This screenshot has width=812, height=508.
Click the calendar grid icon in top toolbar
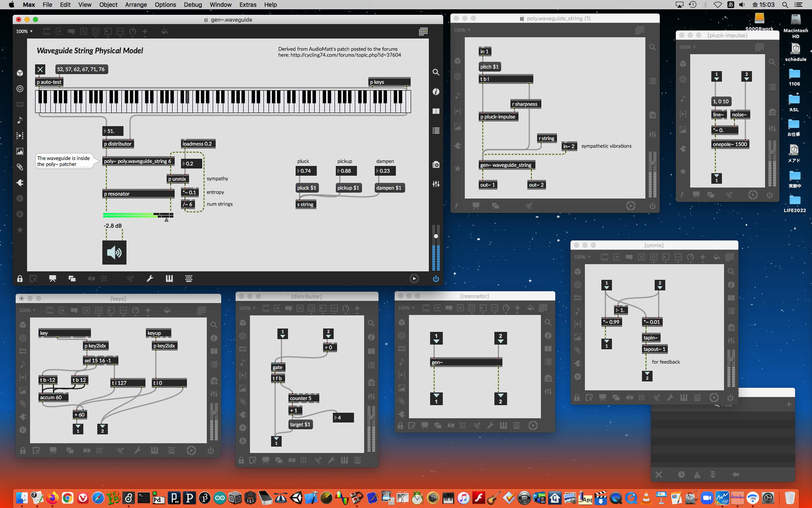click(423, 31)
